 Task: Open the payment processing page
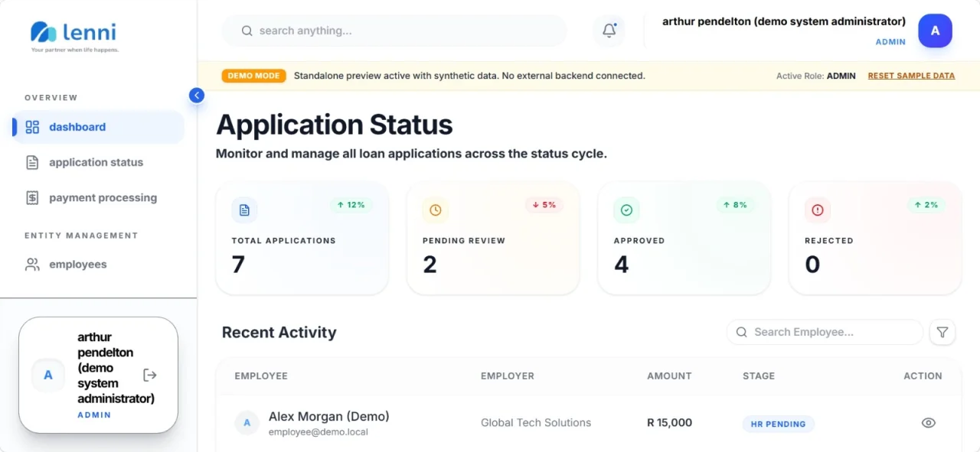click(98, 197)
